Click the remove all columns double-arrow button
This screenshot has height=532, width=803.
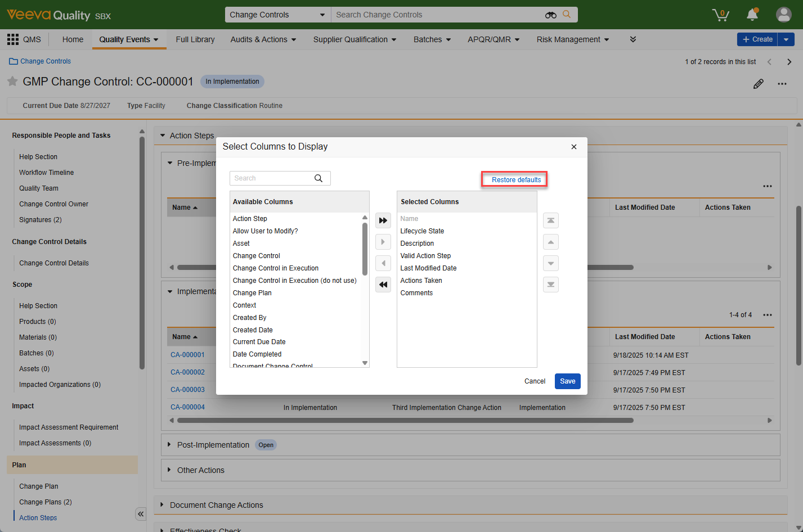click(x=383, y=285)
